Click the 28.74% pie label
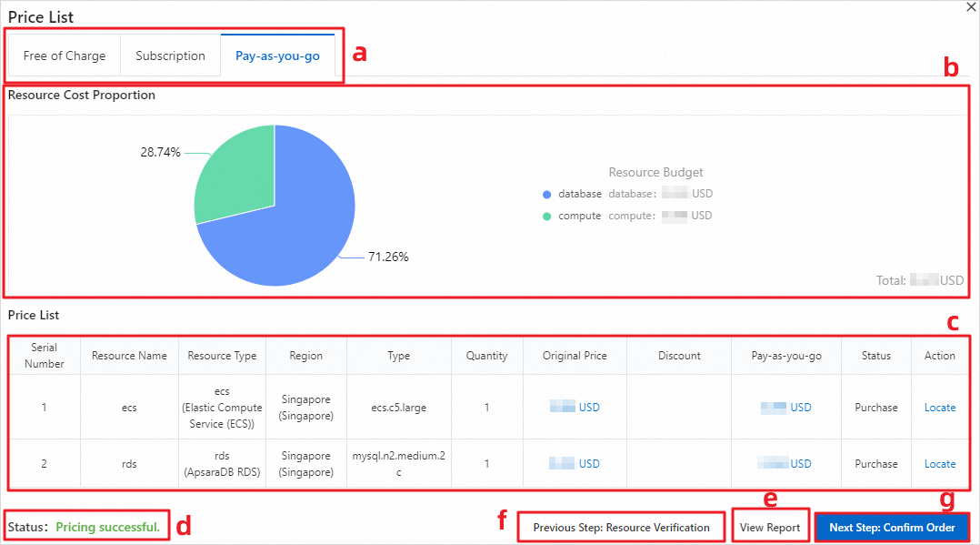The height and width of the screenshot is (545, 980). coord(161,152)
